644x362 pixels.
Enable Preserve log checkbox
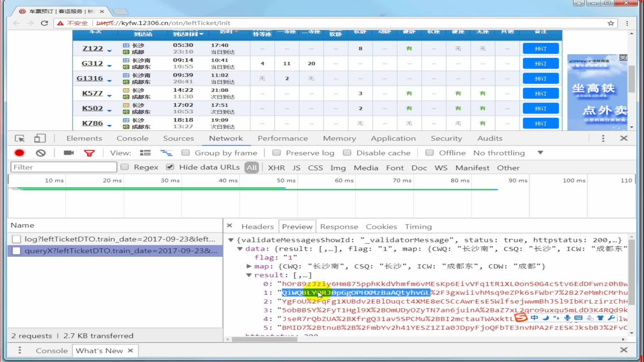click(x=276, y=153)
